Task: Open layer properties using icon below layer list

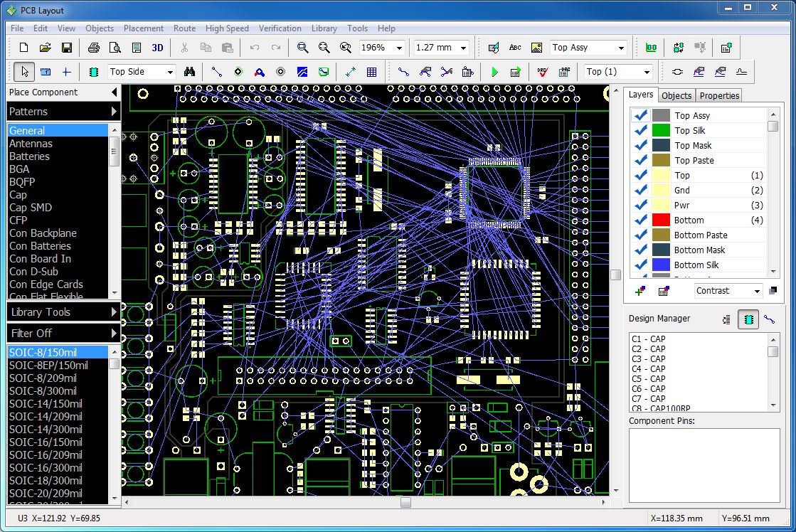Action: [664, 291]
